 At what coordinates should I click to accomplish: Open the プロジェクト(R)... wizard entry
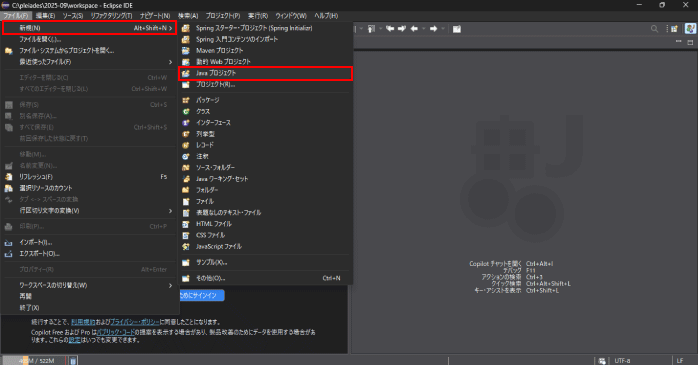point(265,84)
